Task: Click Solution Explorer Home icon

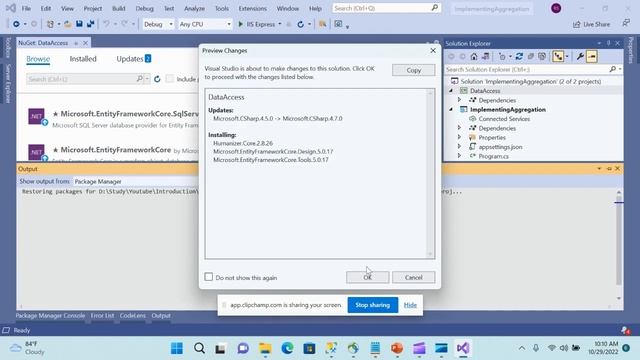Action: tap(474, 56)
